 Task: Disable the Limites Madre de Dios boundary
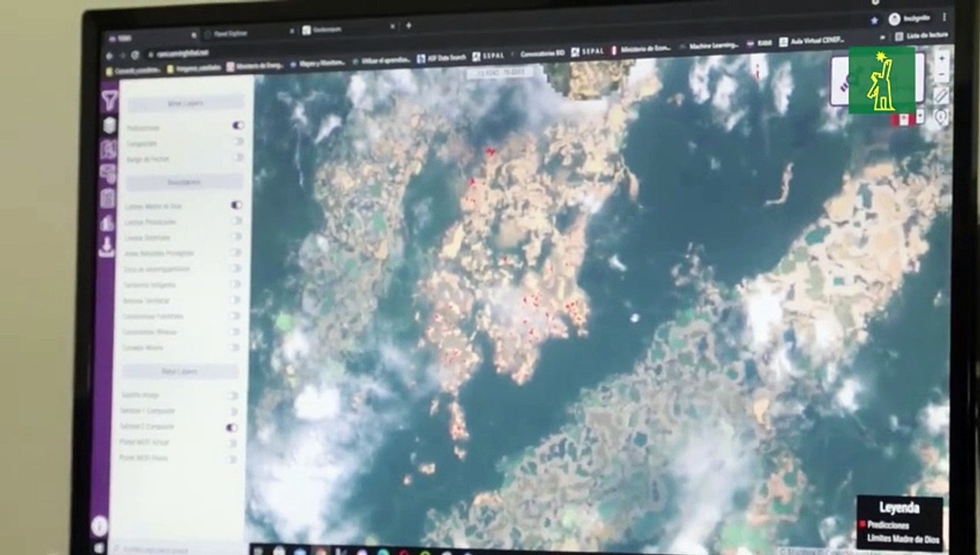(237, 205)
